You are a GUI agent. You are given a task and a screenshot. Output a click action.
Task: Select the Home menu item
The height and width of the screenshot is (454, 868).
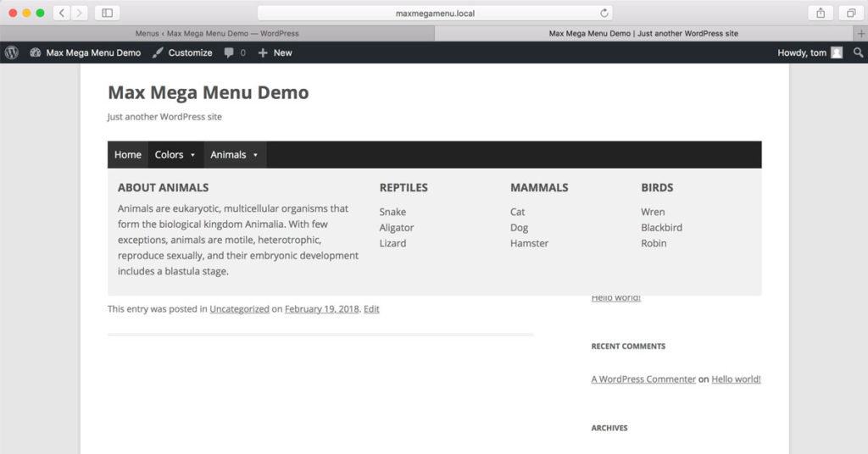(x=128, y=155)
